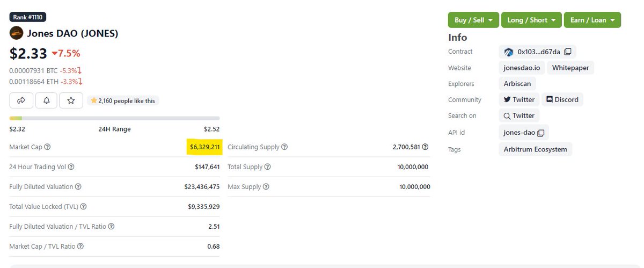Click the $23,436,475 valuation value
This screenshot has width=644, height=268.
(x=202, y=187)
